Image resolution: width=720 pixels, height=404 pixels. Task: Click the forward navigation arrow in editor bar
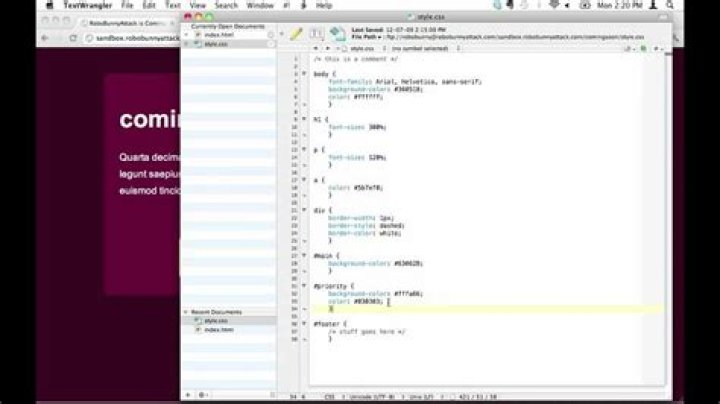[327, 48]
